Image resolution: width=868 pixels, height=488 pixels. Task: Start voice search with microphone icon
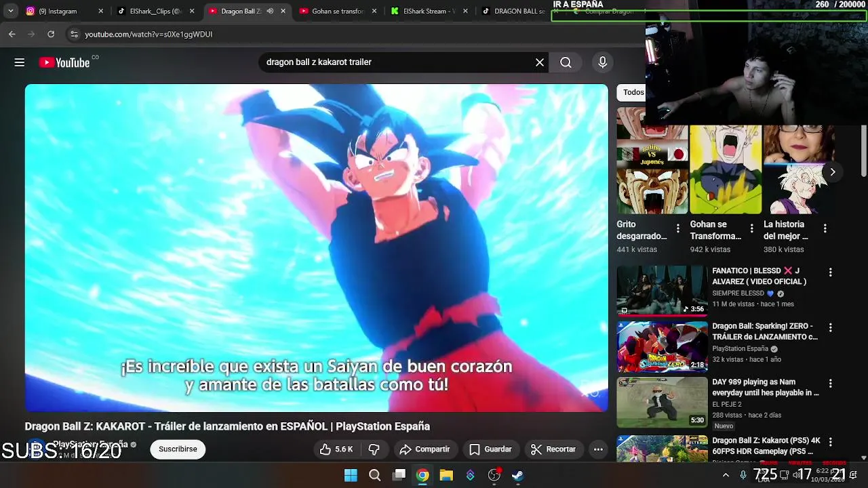602,62
